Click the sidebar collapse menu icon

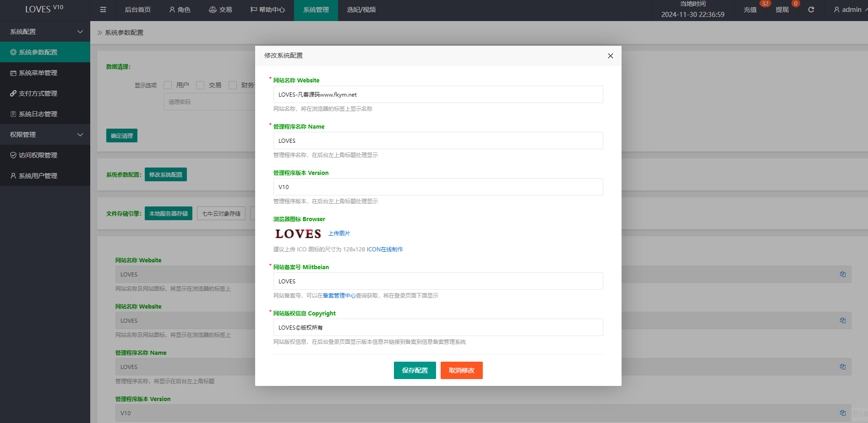pyautogui.click(x=103, y=10)
